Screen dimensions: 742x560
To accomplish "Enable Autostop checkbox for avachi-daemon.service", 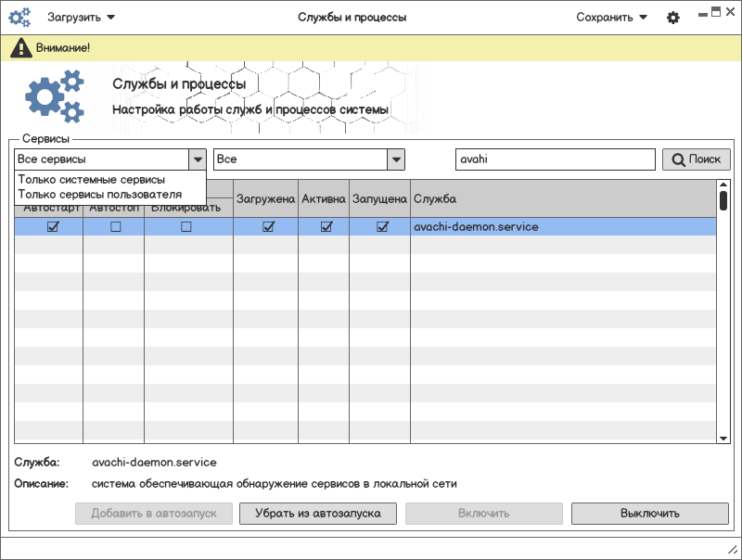I will [x=115, y=226].
